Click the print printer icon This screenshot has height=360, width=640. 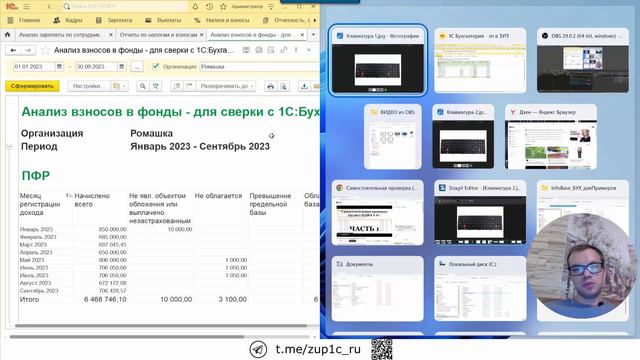click(x=270, y=86)
